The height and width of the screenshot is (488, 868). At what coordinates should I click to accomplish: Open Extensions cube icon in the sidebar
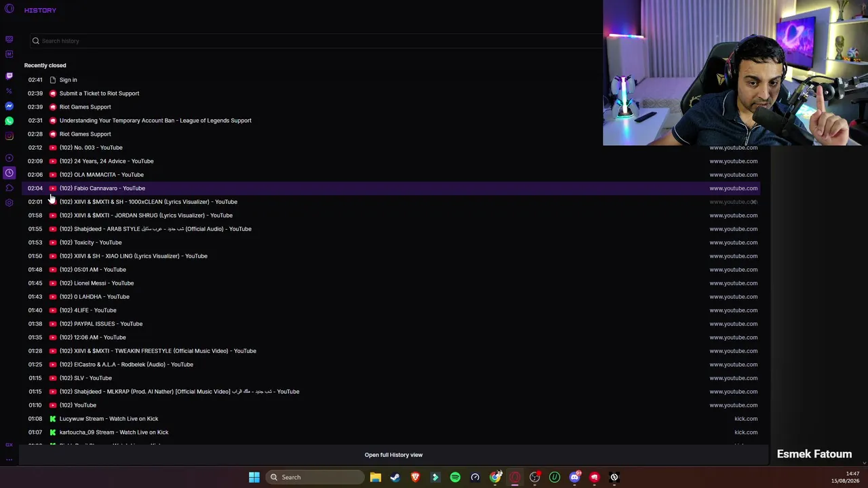click(9, 188)
